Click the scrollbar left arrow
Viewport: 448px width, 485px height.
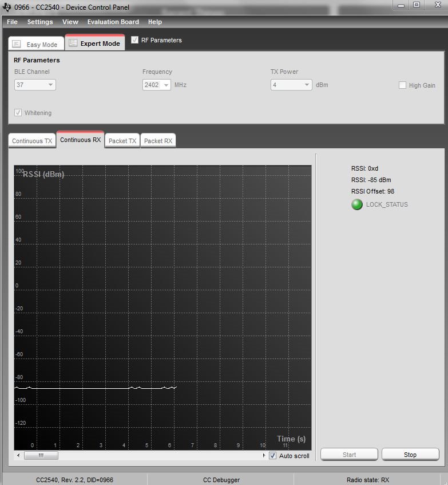[18, 455]
